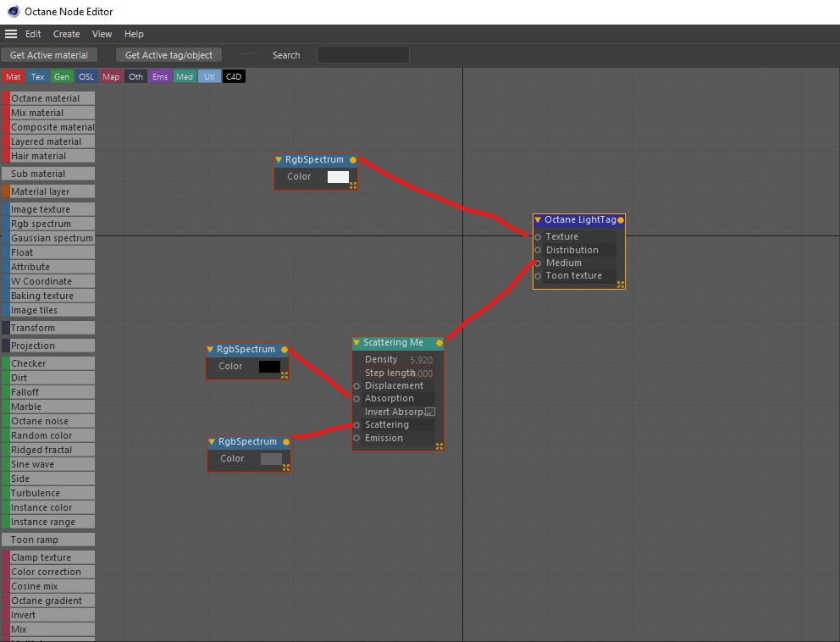
Task: Toggle the Tex node filter
Action: point(37,76)
